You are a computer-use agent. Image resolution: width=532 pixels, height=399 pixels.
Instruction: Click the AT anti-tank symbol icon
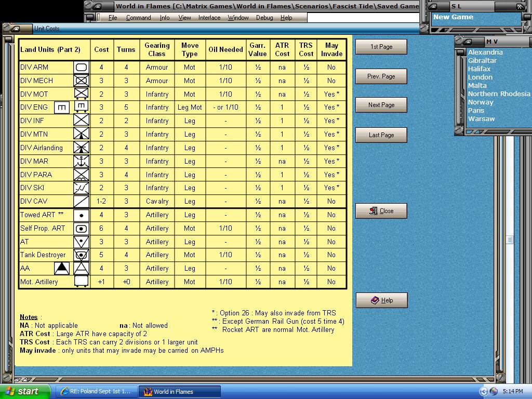pyautogui.click(x=82, y=242)
